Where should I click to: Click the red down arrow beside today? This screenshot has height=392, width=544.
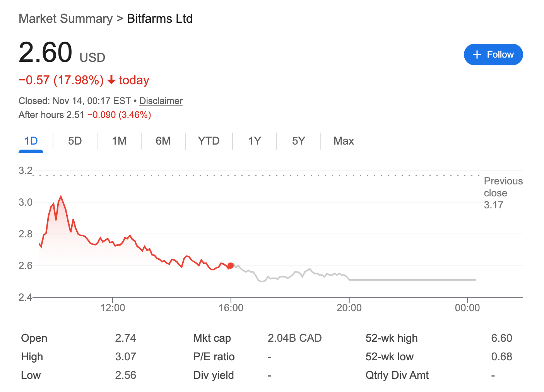111,80
